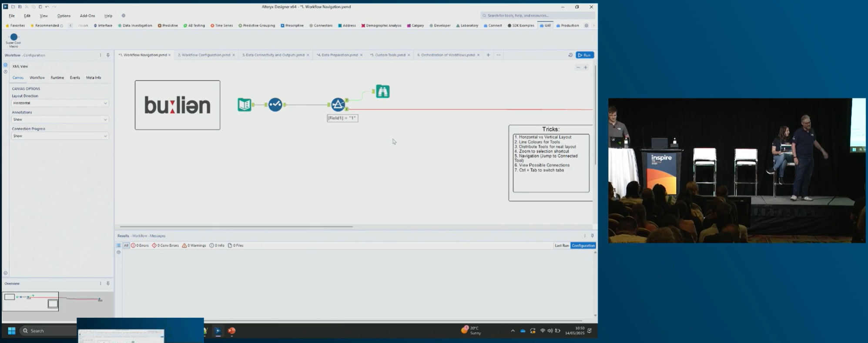Toggle the 0 Warnings filter
868x343 pixels.
(194, 246)
